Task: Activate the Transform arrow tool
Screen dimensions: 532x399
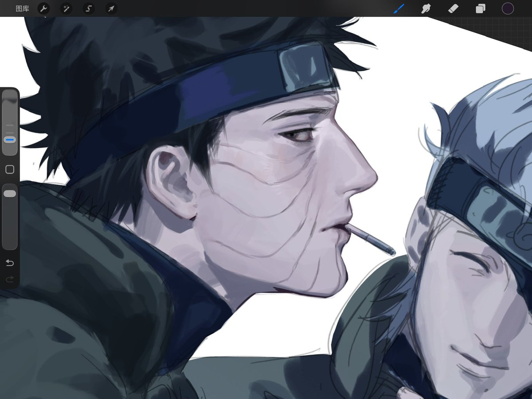Action: 111,8
